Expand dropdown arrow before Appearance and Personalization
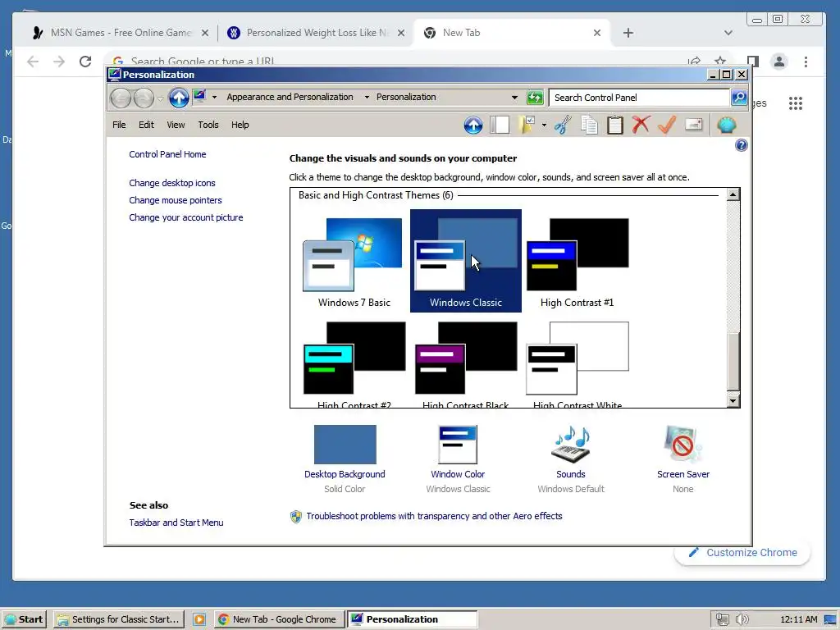The width and height of the screenshot is (840, 630). 214,97
